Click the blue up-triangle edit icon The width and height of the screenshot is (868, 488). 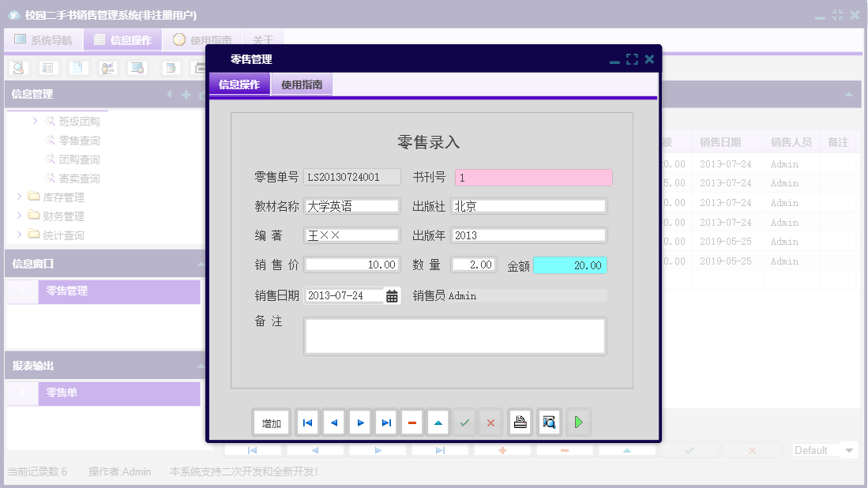(x=438, y=422)
